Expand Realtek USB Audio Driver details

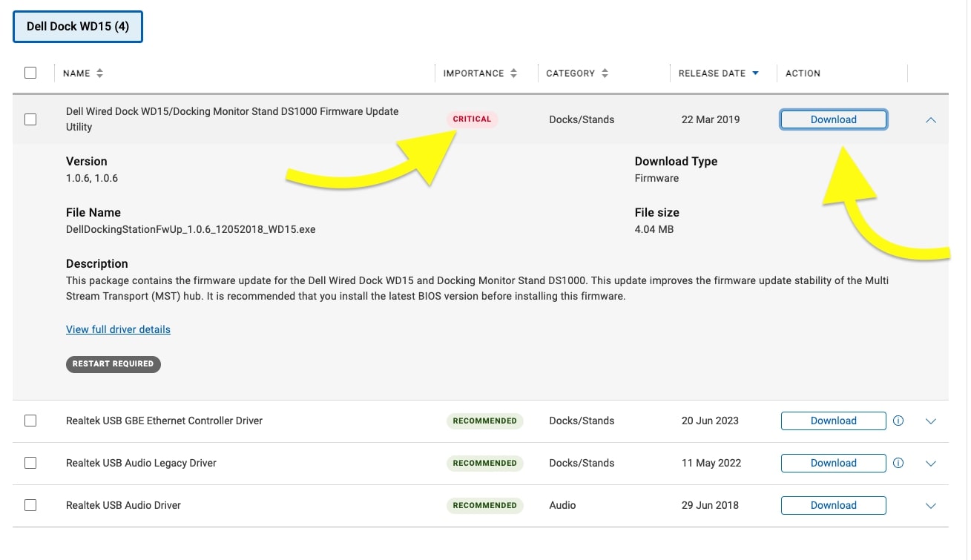coord(932,506)
